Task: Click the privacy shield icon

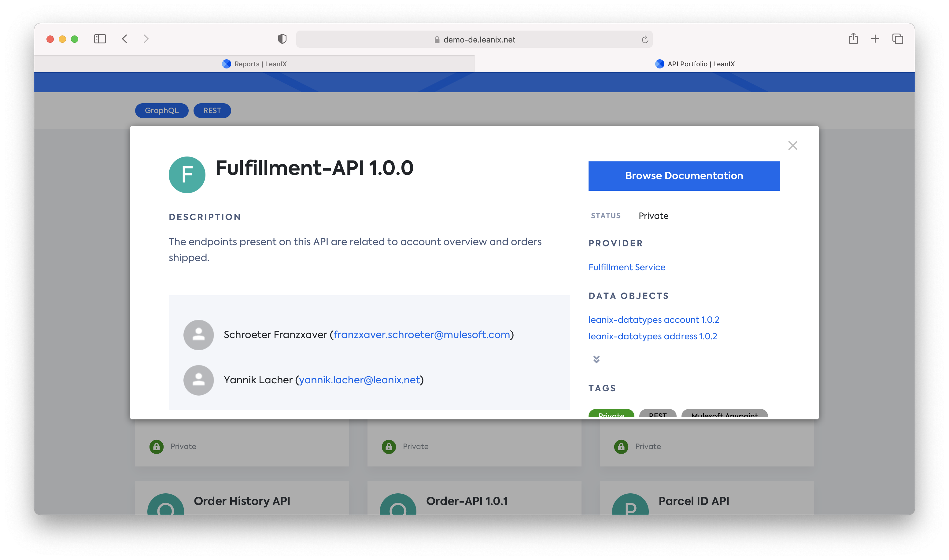Action: point(282,39)
